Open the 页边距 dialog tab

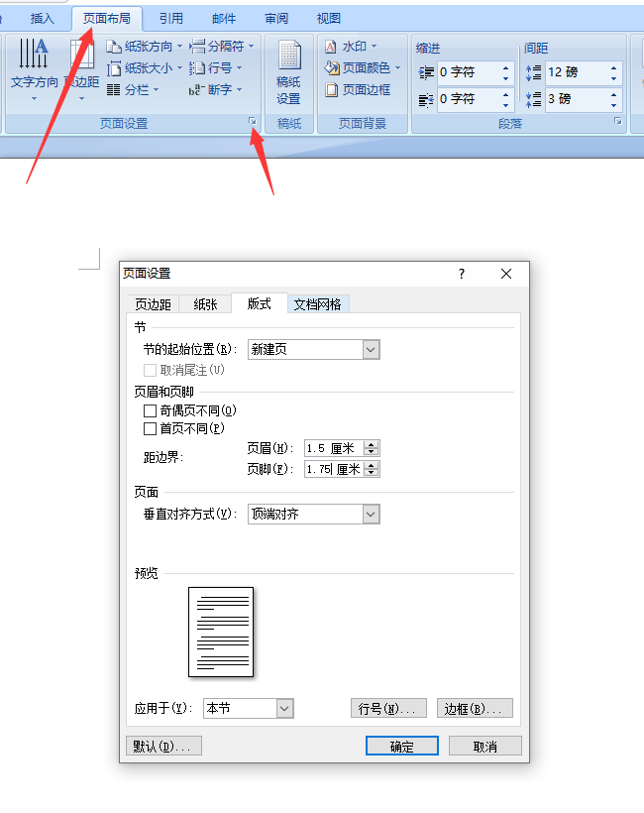tap(153, 304)
